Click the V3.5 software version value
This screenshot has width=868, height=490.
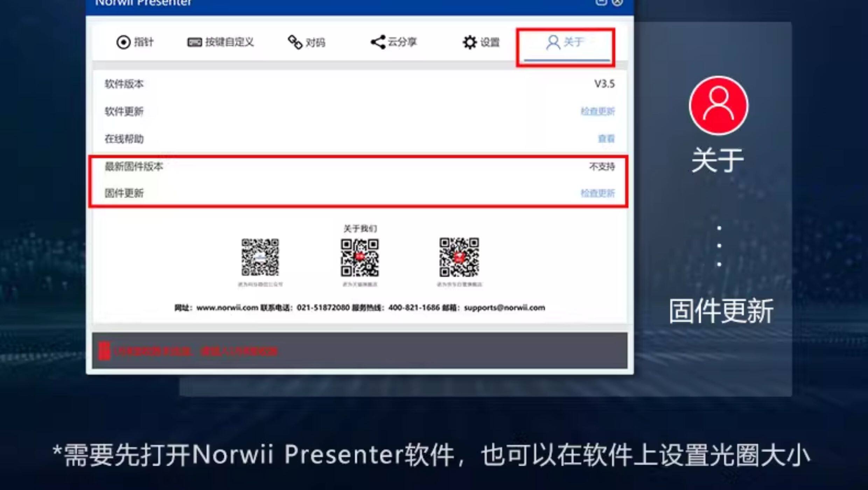[604, 84]
